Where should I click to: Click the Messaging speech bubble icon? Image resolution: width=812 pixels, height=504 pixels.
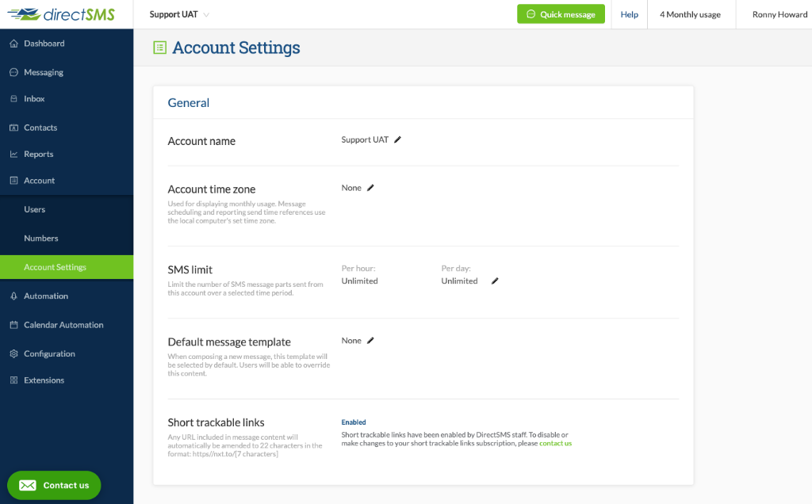click(14, 72)
